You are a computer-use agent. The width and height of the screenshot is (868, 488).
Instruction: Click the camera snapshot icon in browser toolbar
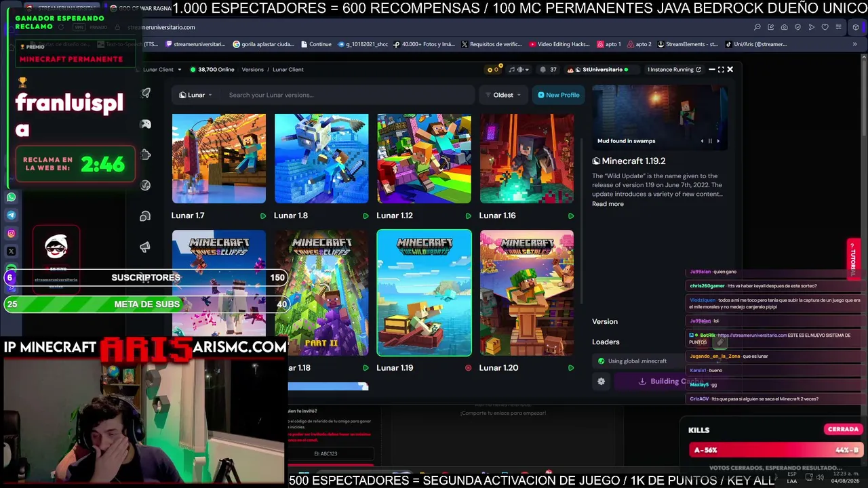(x=785, y=27)
